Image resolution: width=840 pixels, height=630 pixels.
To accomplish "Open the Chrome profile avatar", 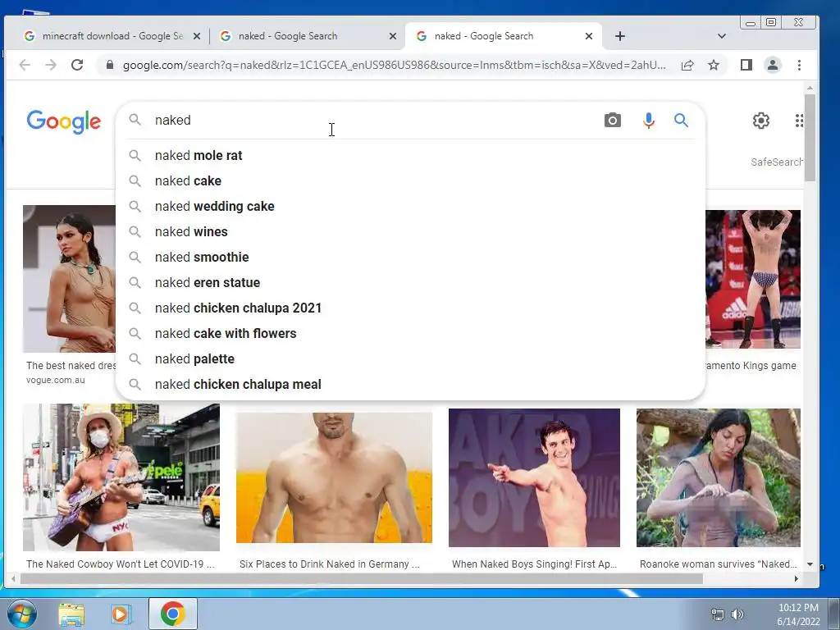I will coord(773,65).
